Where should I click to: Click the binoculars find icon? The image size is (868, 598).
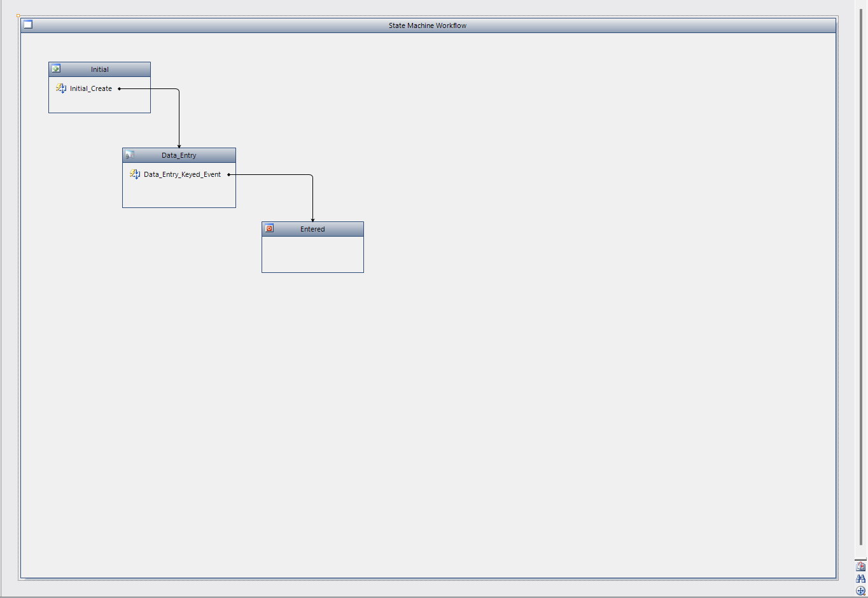click(860, 579)
